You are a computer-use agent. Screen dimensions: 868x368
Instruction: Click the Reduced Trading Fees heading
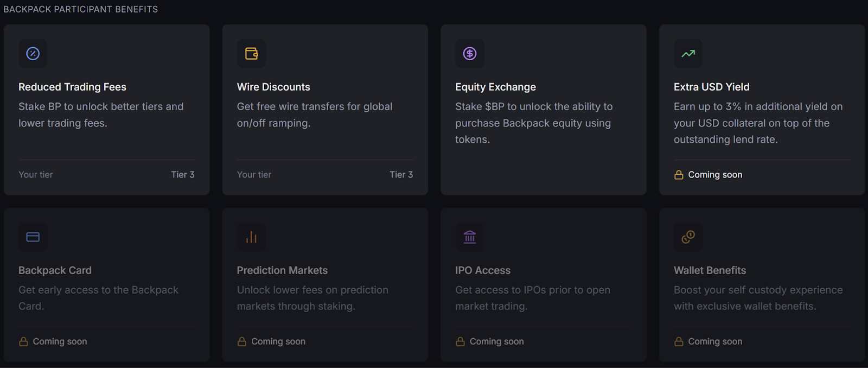(72, 87)
